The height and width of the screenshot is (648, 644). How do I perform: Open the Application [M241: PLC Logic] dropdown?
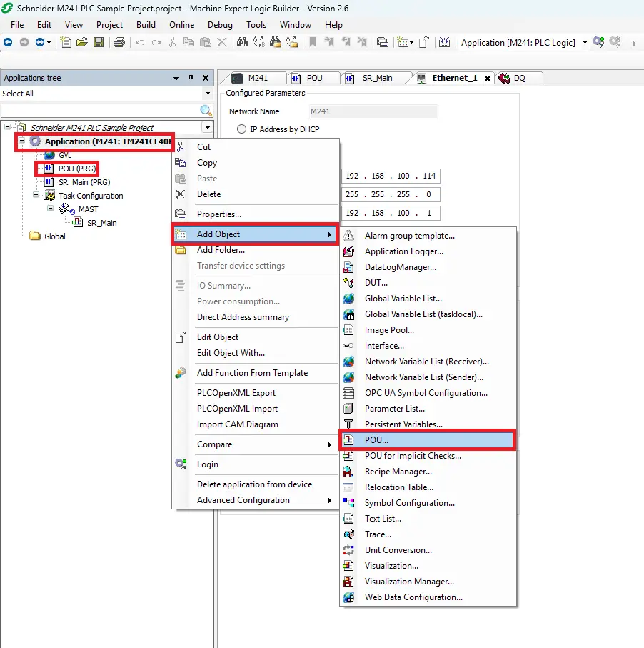click(x=585, y=43)
